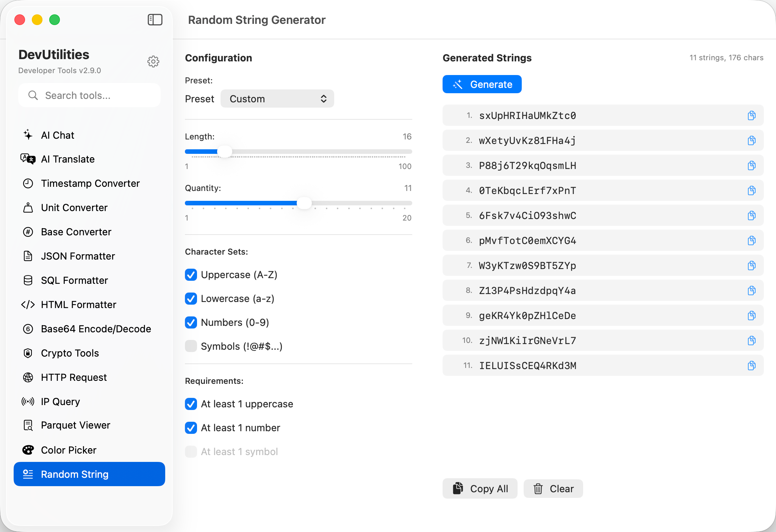Toggle the sidebar visibility

pyautogui.click(x=155, y=19)
